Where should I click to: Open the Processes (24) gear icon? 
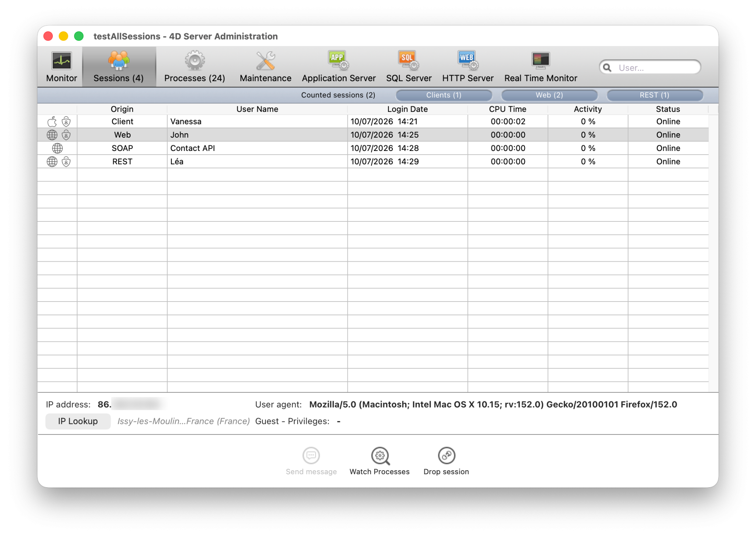195,61
